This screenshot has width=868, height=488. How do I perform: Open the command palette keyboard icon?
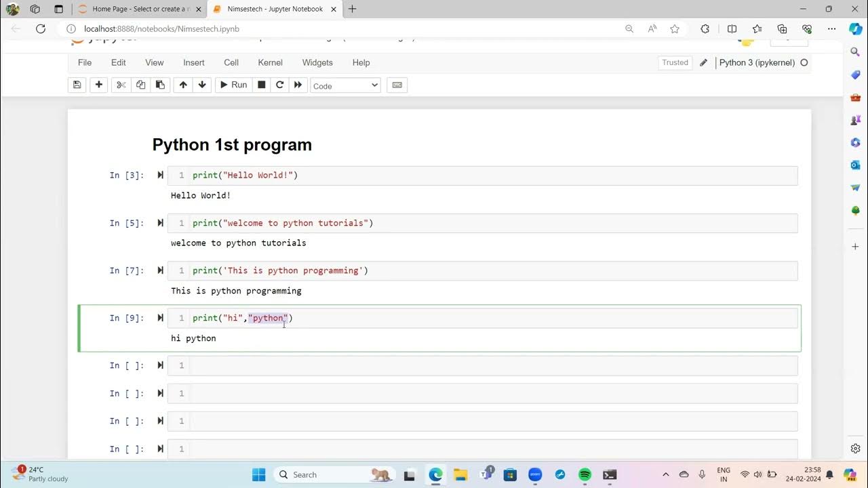(x=397, y=85)
